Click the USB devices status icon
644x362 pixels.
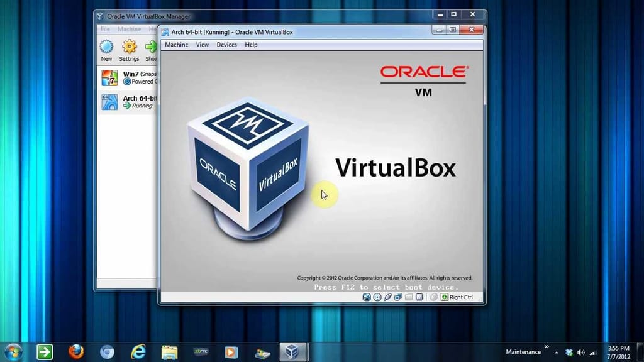point(387,297)
